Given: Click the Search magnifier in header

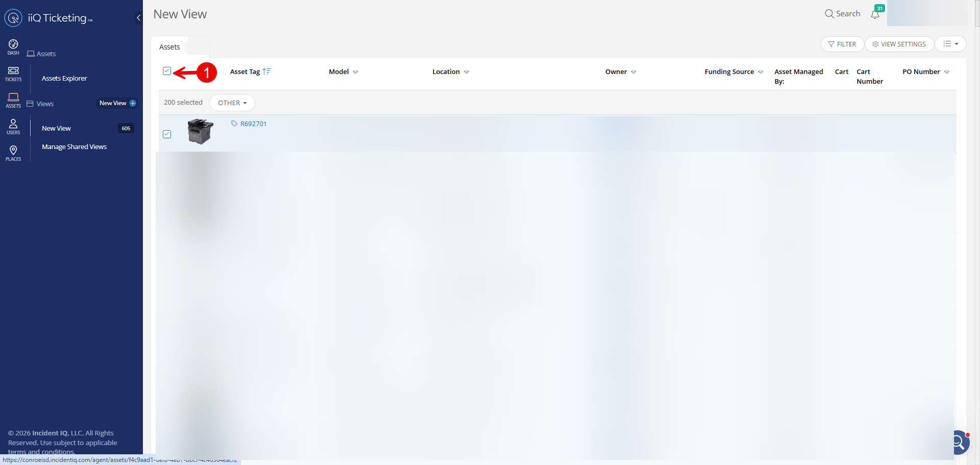Looking at the screenshot, I should pyautogui.click(x=829, y=14).
